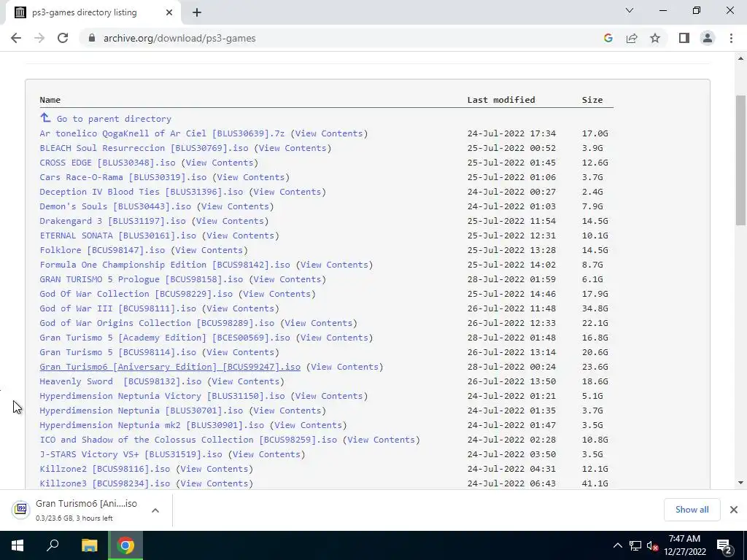This screenshot has height=560, width=747.
Task: View Contents of Heavenly Sword
Action: pyautogui.click(x=245, y=381)
